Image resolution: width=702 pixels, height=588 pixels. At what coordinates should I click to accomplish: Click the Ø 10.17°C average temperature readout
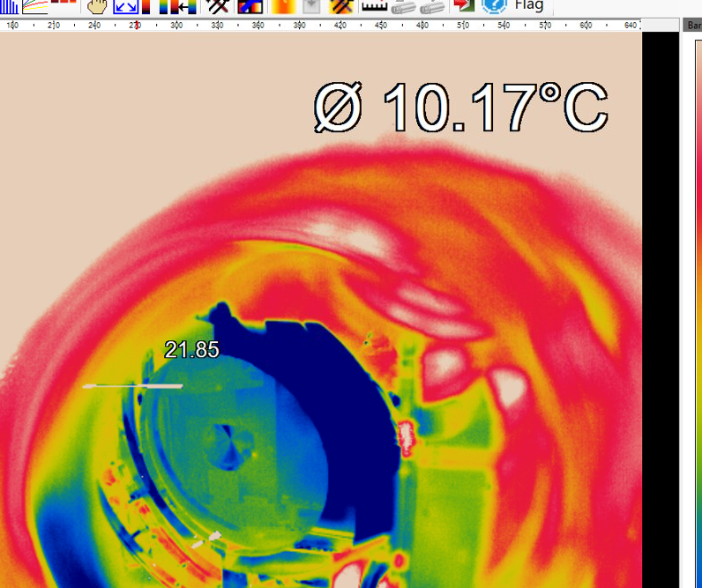(460, 108)
